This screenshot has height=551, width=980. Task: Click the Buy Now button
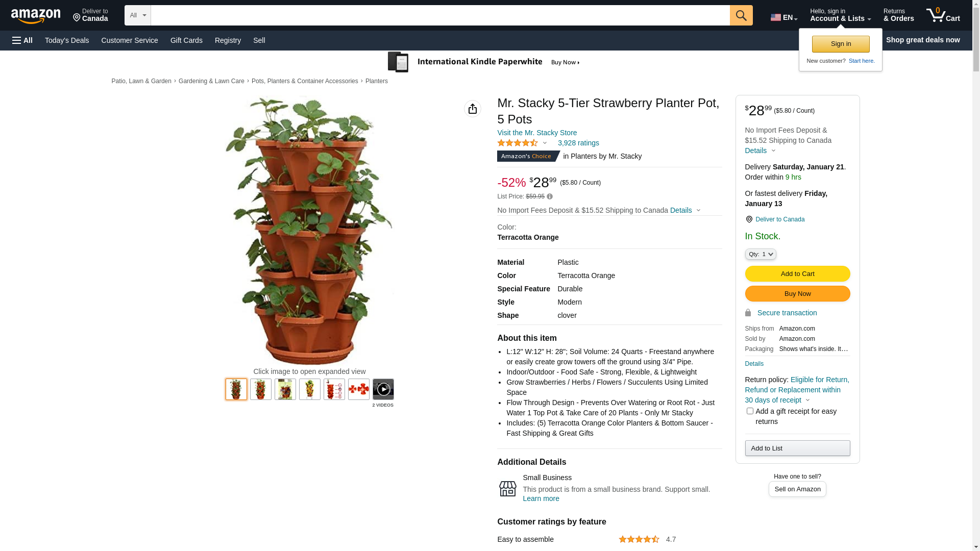pyautogui.click(x=797, y=294)
